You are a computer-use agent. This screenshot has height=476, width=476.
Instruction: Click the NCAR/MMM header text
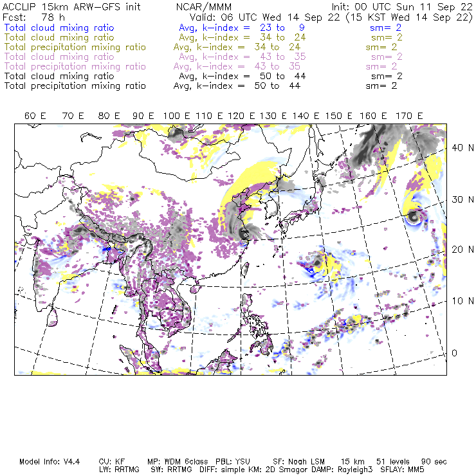point(204,6)
